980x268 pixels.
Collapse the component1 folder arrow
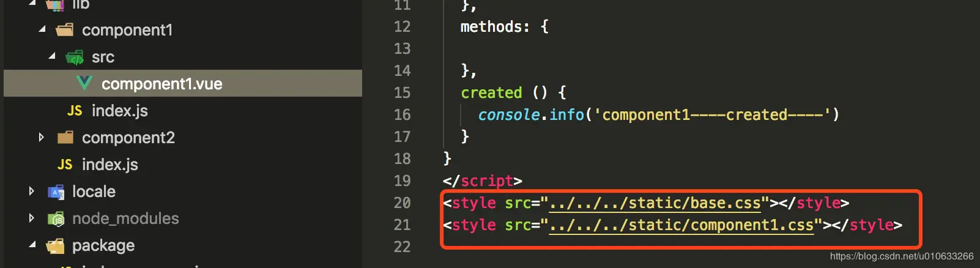[42, 29]
